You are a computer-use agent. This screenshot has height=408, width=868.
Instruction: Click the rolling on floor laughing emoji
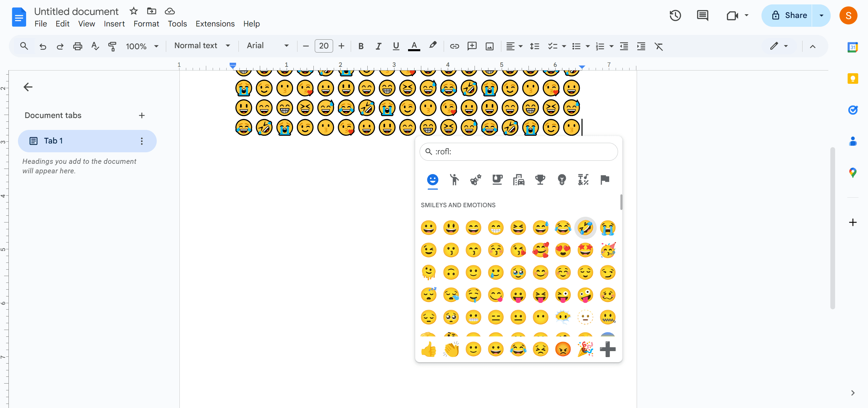[x=585, y=227]
